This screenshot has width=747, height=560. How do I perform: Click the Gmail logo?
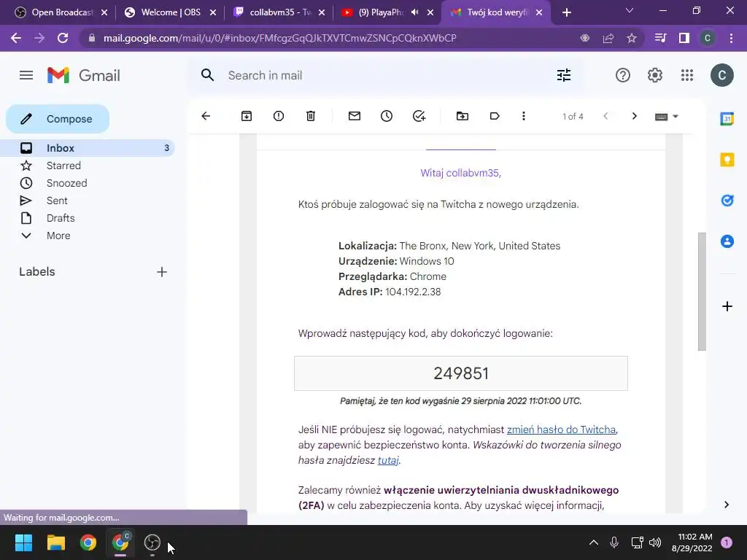84,75
